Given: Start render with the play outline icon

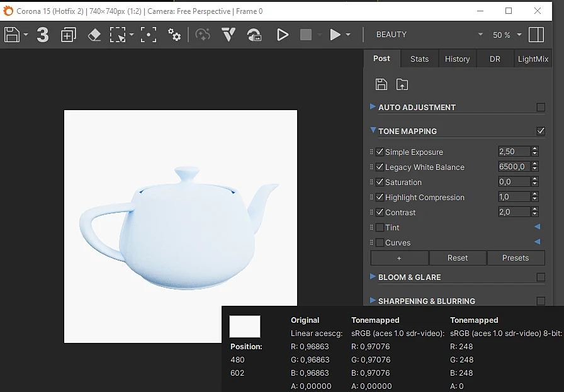Looking at the screenshot, I should click(283, 35).
